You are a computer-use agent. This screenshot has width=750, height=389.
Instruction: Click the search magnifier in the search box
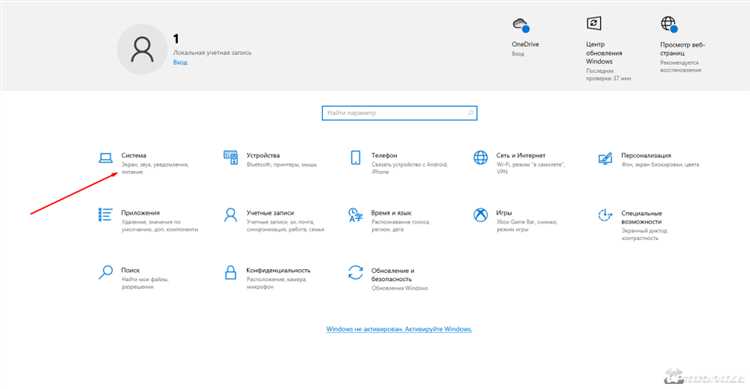pos(470,113)
